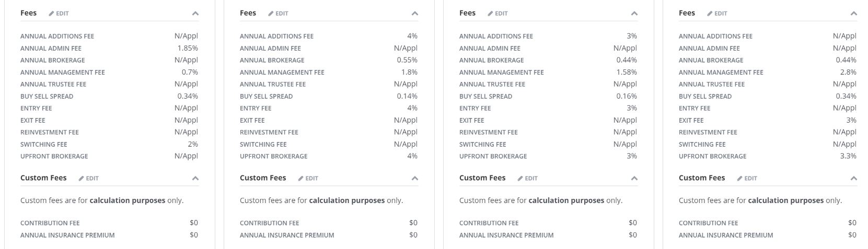The width and height of the screenshot is (868, 249).
Task: Collapse Custom Fees in the third card
Action: [634, 179]
